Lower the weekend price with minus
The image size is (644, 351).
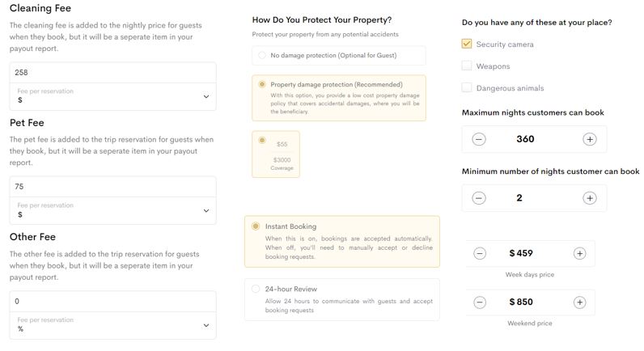(x=479, y=302)
